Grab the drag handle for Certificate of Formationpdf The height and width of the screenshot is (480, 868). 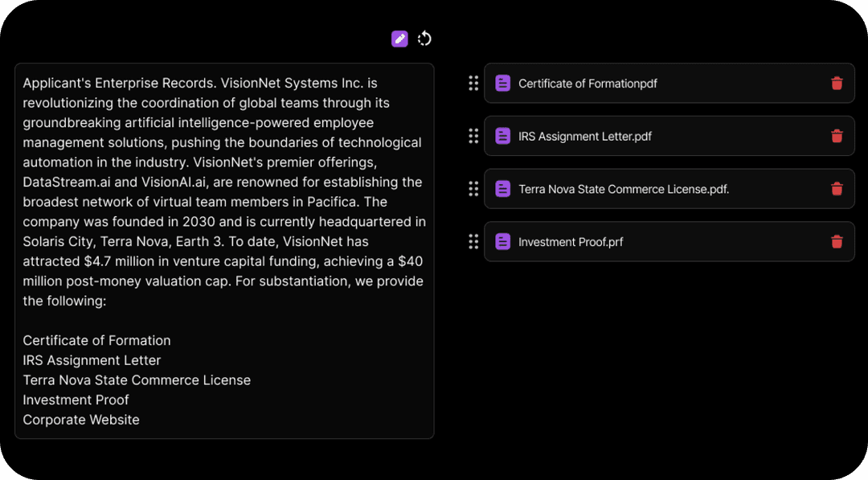pos(473,83)
